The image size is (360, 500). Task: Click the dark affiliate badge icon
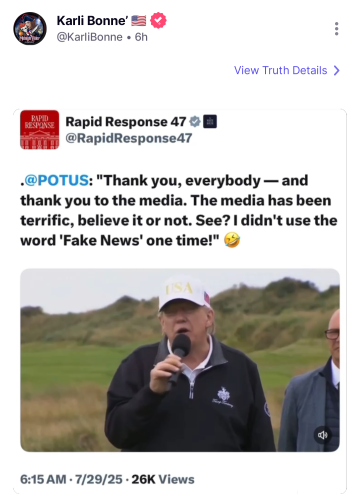[210, 122]
